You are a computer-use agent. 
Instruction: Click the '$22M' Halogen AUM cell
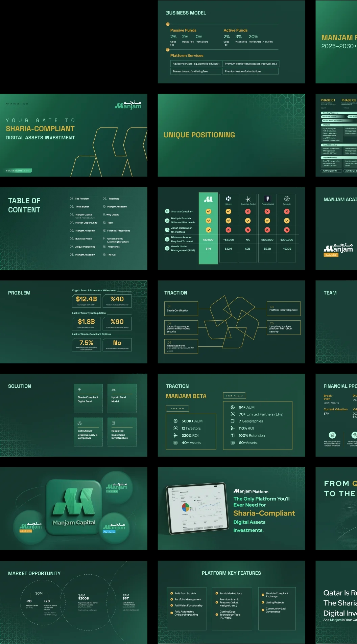[229, 249]
